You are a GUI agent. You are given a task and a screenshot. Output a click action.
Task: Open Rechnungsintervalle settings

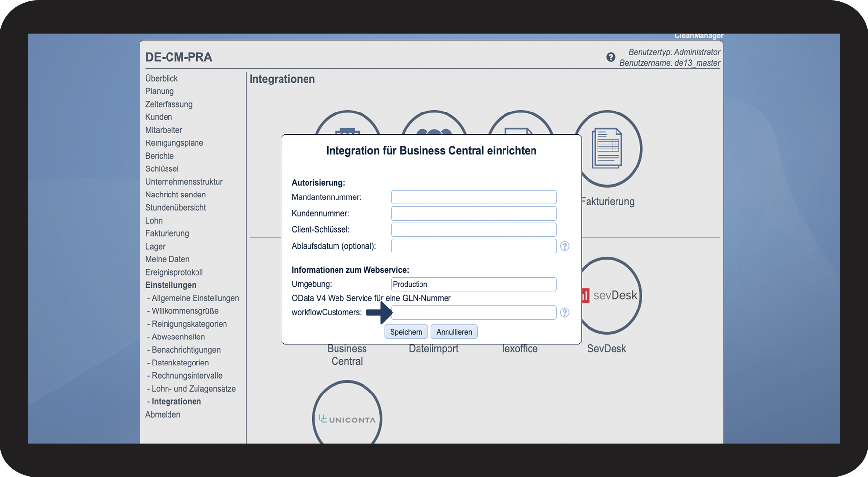click(x=187, y=376)
